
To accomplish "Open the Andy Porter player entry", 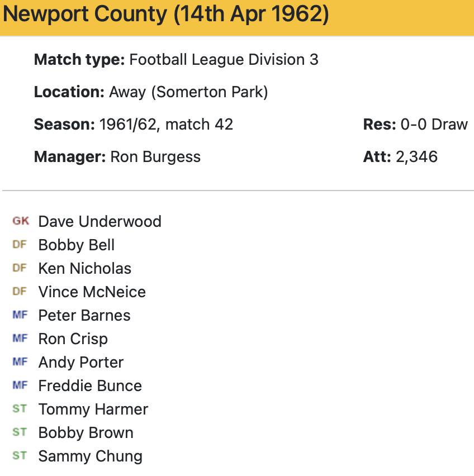I will (x=81, y=362).
